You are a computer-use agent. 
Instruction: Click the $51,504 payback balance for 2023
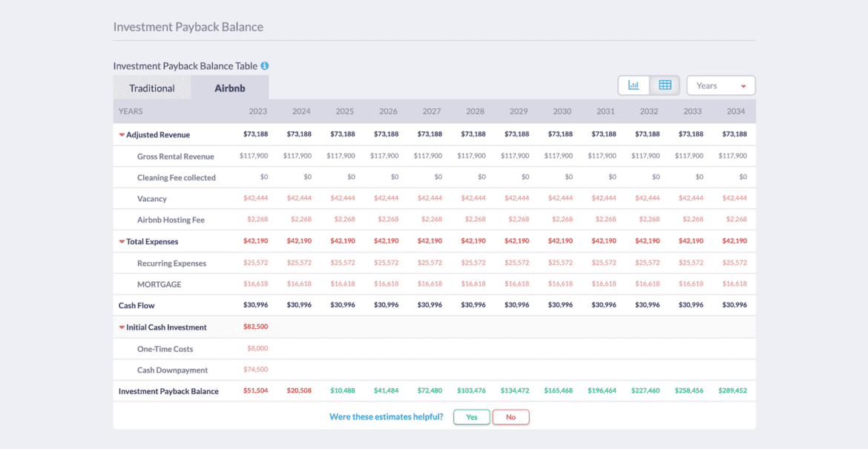[x=255, y=391]
